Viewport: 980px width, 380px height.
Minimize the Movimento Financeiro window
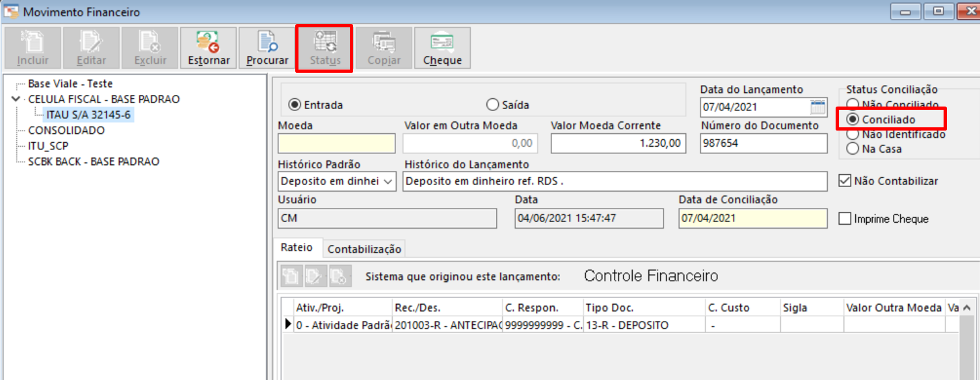pos(905,11)
